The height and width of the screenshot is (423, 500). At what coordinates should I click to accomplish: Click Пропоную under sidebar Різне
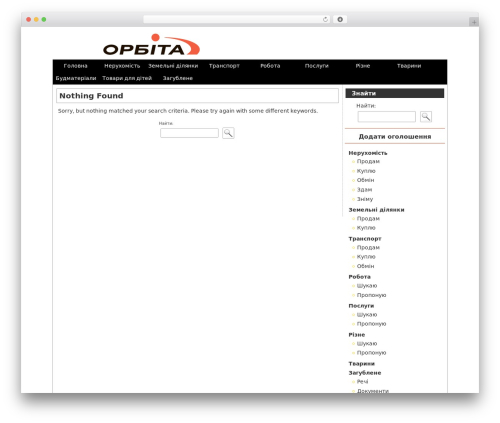click(371, 353)
